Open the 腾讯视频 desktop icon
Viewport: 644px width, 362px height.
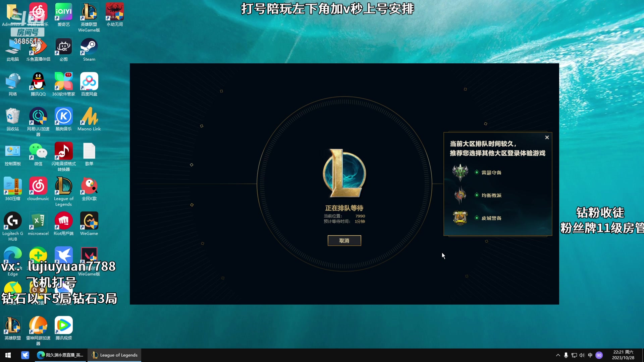64,329
